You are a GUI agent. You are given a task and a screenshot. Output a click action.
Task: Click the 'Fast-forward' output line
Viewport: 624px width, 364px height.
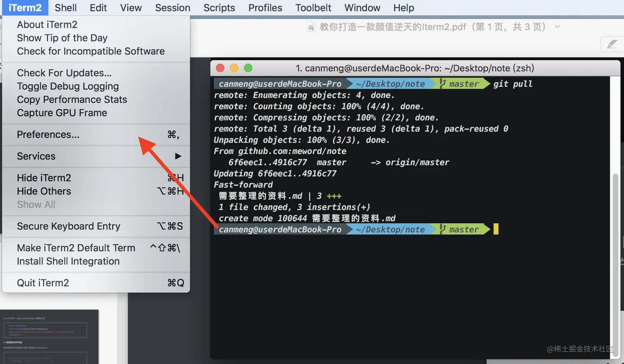[x=243, y=185]
